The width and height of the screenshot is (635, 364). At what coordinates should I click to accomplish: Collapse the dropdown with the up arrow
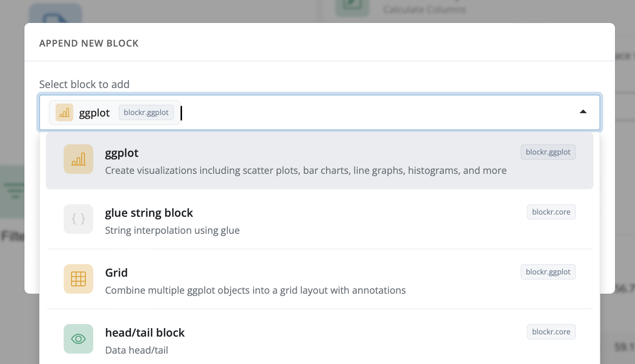coord(583,112)
